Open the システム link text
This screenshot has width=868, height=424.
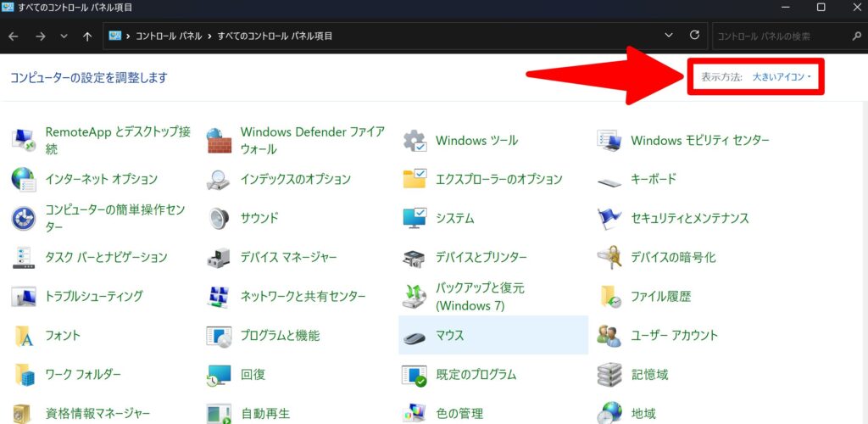click(455, 219)
